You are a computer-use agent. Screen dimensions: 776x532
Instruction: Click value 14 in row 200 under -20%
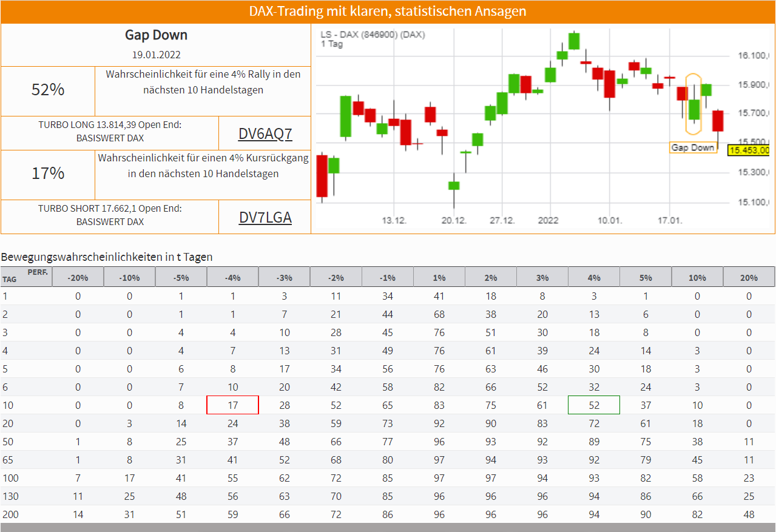coord(78,514)
